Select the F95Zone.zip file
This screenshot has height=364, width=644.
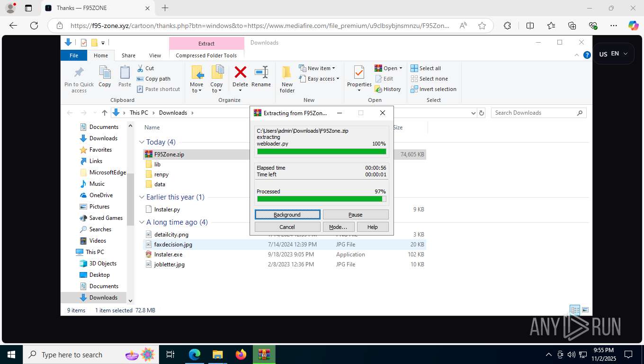point(285,154)
